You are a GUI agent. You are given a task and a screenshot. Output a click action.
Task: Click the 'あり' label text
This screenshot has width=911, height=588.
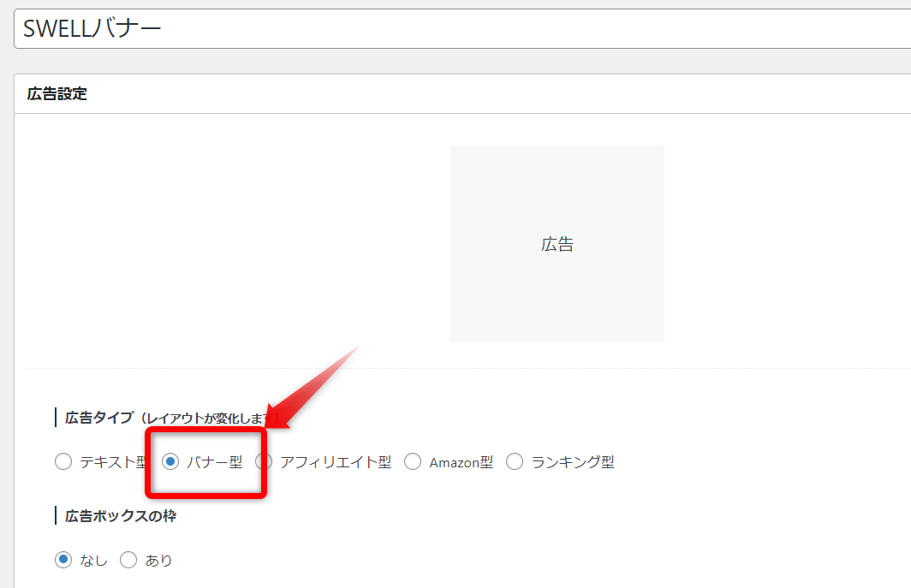(158, 561)
